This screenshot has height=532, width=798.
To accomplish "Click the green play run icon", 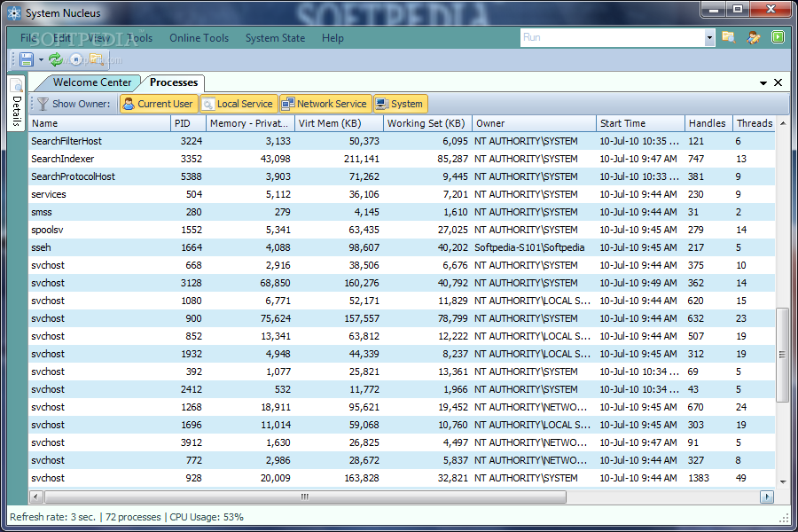I will pos(778,37).
